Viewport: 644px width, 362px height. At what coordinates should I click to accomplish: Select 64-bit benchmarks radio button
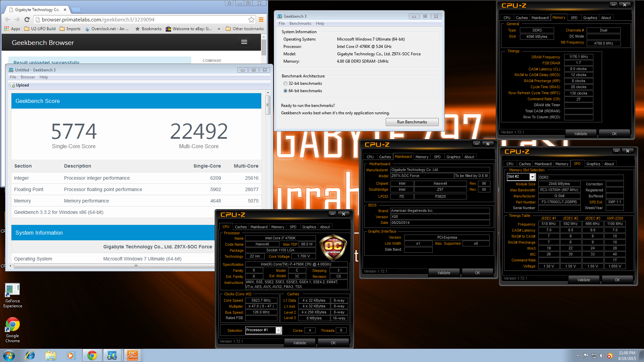point(285,91)
